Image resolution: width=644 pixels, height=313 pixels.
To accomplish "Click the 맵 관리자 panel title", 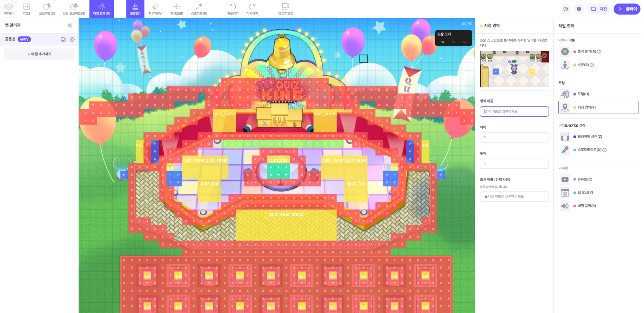I will point(13,25).
